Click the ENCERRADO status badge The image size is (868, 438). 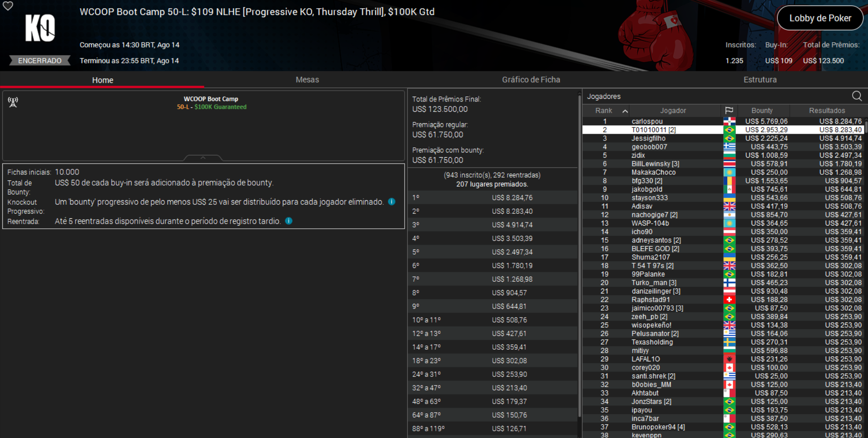40,61
